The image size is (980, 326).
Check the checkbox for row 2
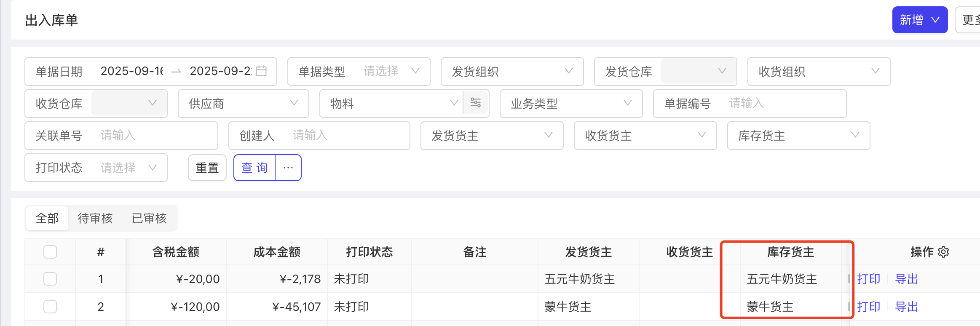click(50, 307)
